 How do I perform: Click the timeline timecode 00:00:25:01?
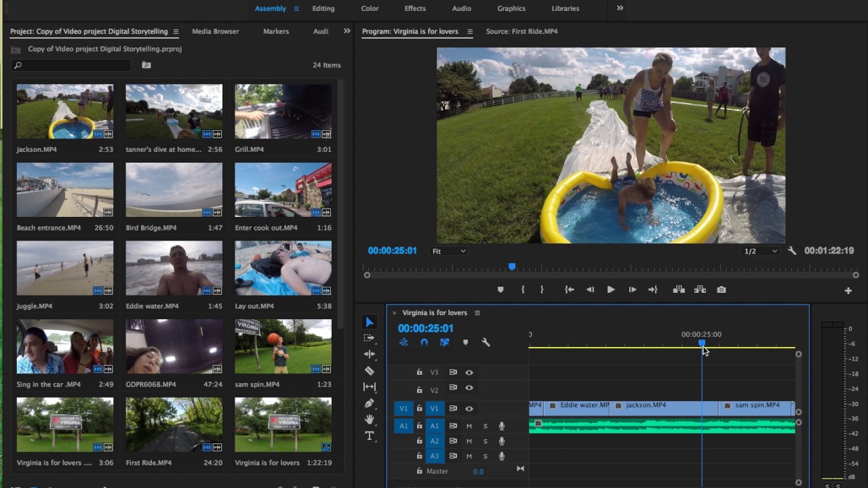pos(425,329)
